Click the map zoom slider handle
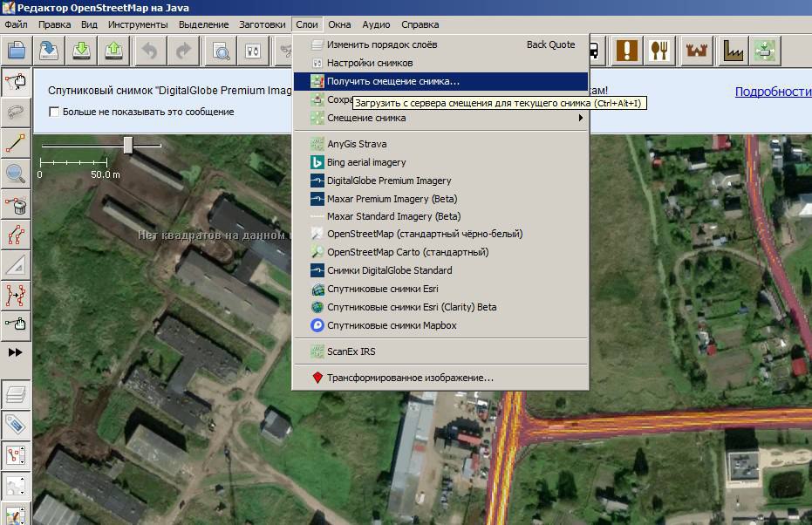The height and width of the screenshot is (525, 812). (x=128, y=146)
